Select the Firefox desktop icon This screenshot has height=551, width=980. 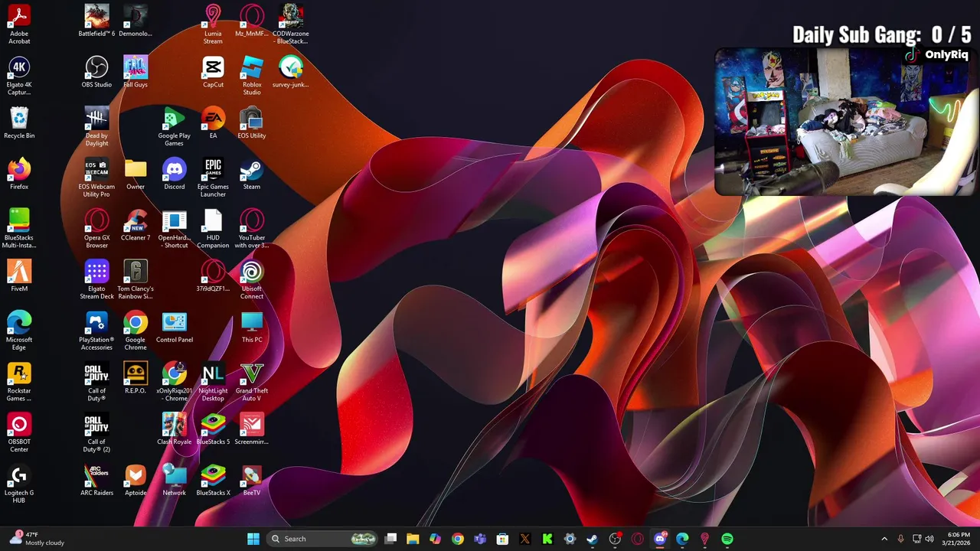click(x=19, y=174)
